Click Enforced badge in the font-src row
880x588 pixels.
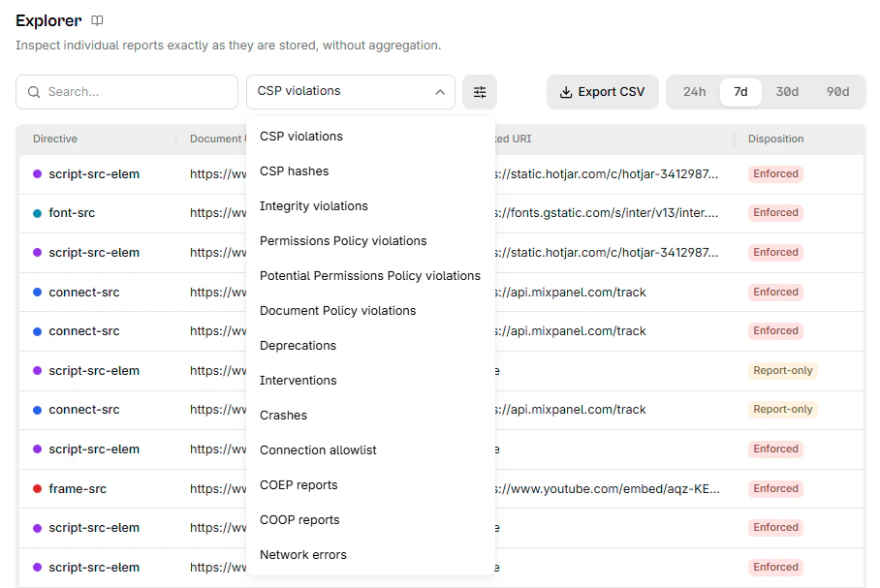click(775, 213)
